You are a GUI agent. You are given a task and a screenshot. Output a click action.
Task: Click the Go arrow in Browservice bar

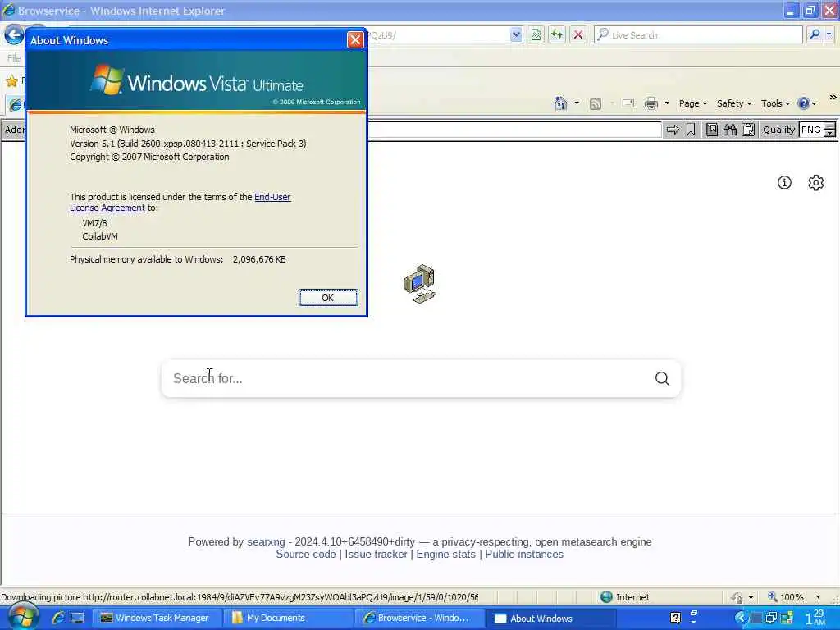673,130
